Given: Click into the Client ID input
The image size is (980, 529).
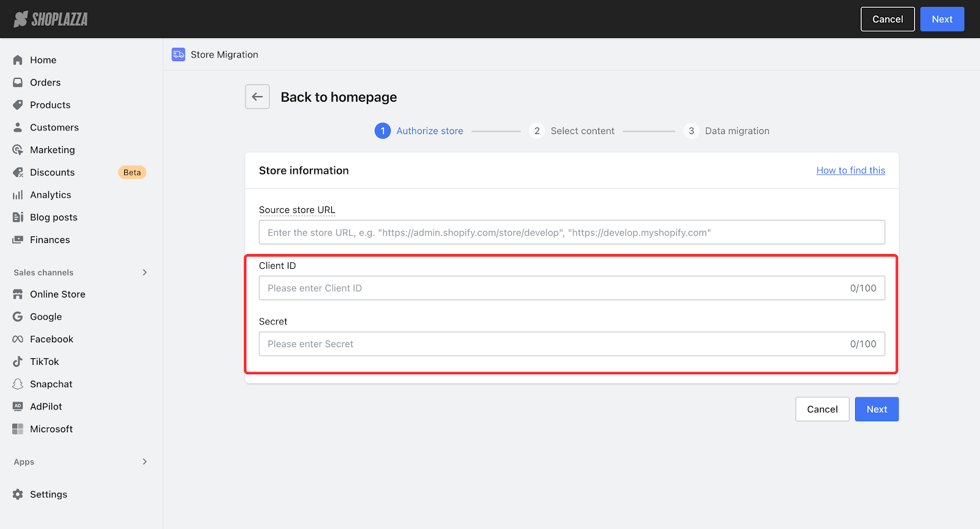Looking at the screenshot, I should [551, 288].
